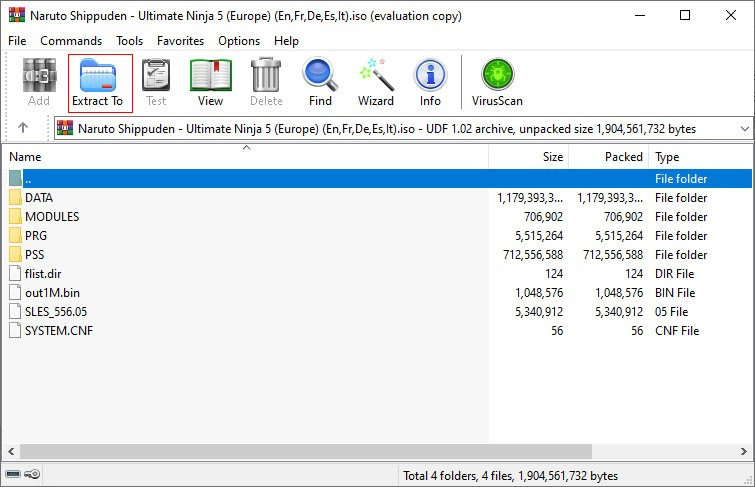The image size is (755, 487).
Task: Open the Help menu
Action: [x=286, y=41]
